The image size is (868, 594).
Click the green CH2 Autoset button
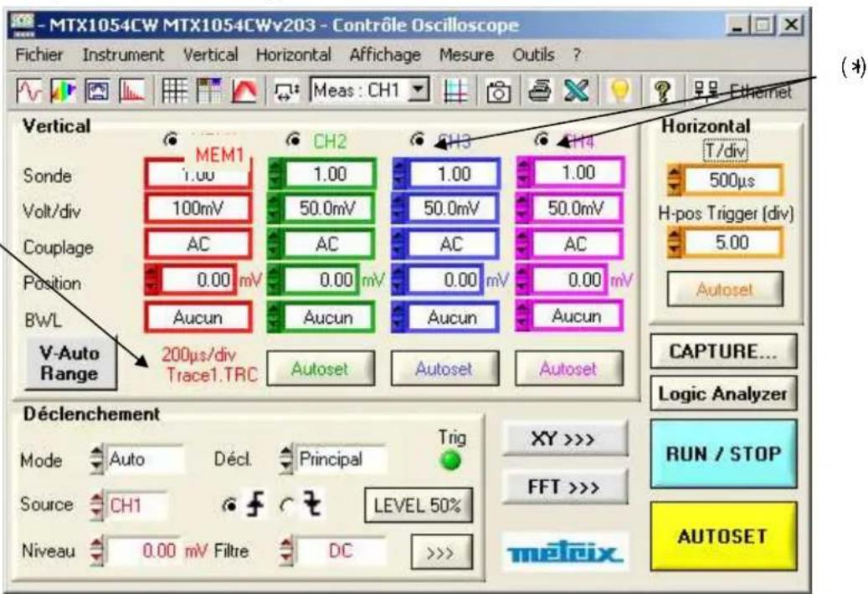321,368
